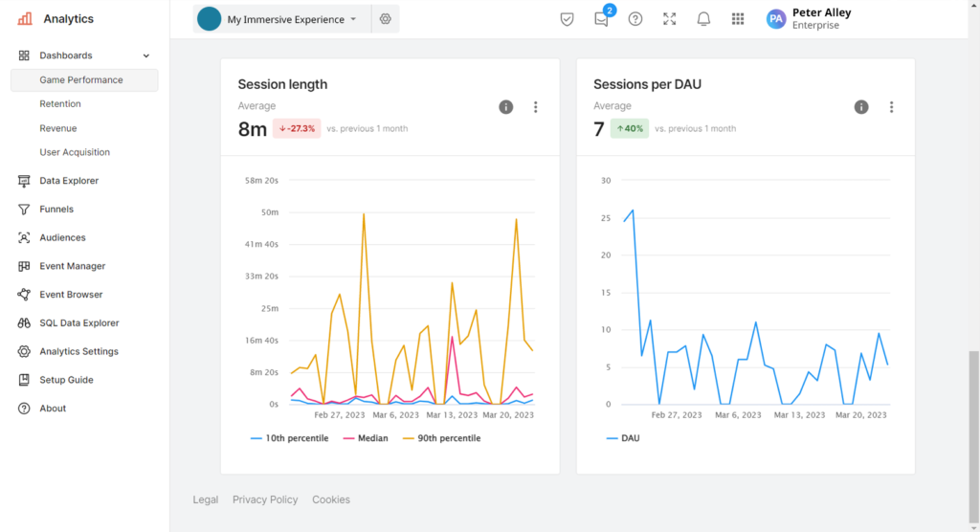Open the Privacy Policy link

tap(265, 499)
